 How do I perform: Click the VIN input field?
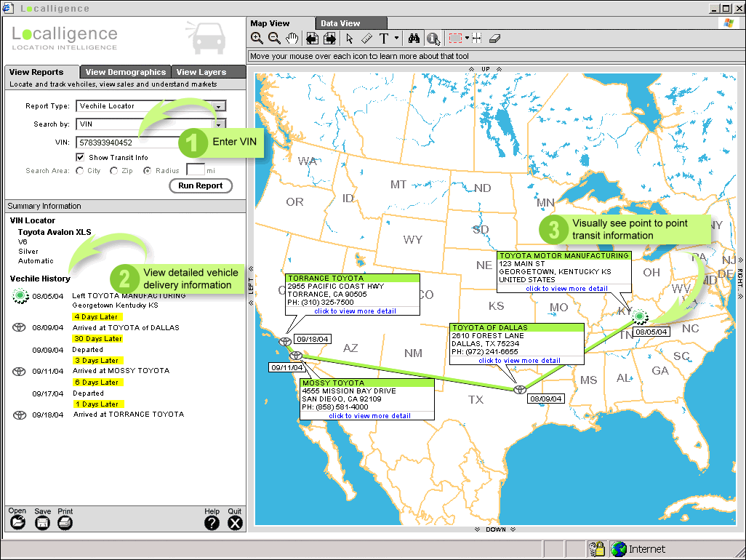[127, 143]
